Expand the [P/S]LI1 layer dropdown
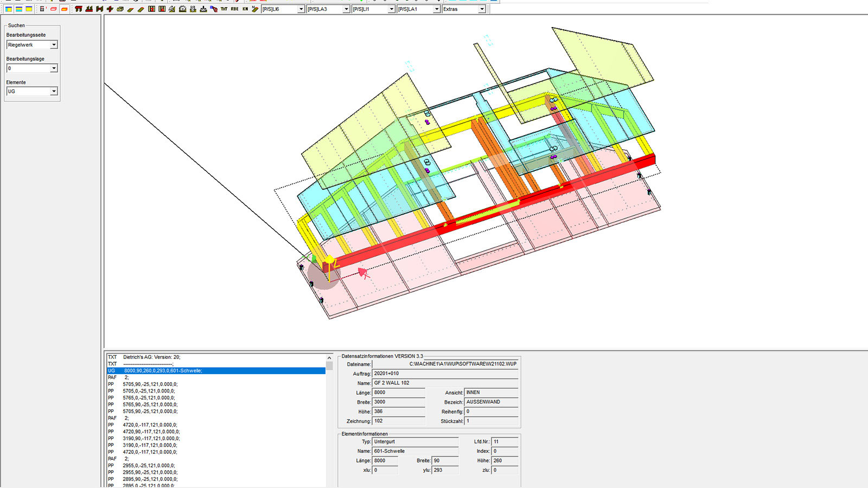The height and width of the screenshot is (488, 868). (x=392, y=9)
